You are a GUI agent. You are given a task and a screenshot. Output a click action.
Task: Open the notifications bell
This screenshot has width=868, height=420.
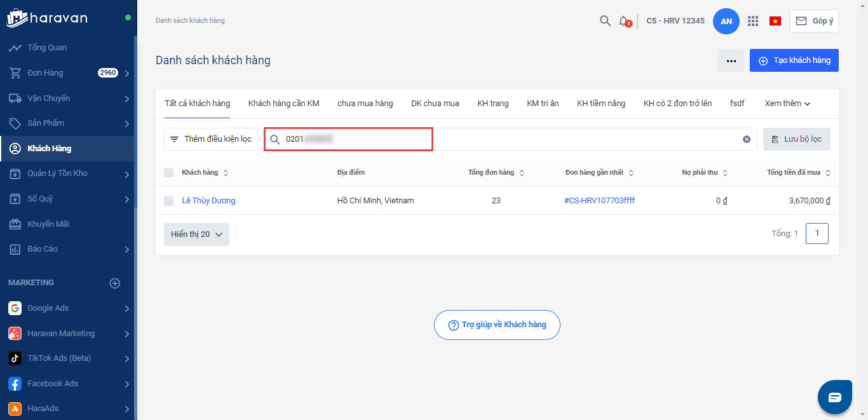(624, 21)
